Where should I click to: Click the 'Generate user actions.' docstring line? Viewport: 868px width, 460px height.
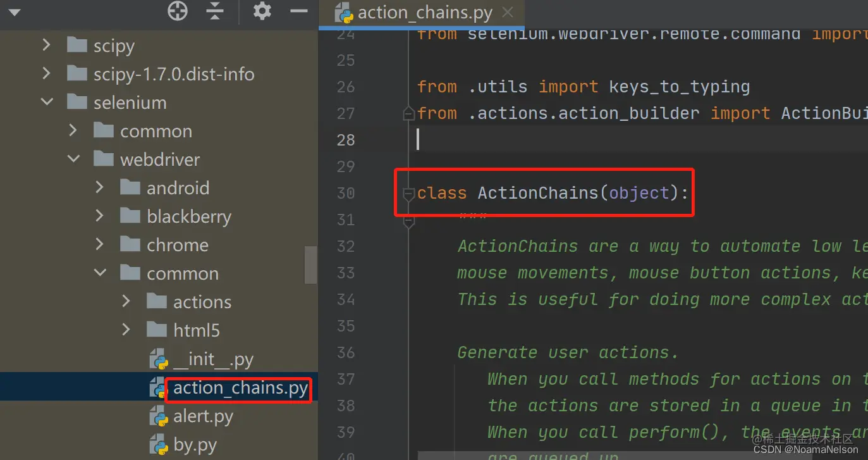click(568, 352)
